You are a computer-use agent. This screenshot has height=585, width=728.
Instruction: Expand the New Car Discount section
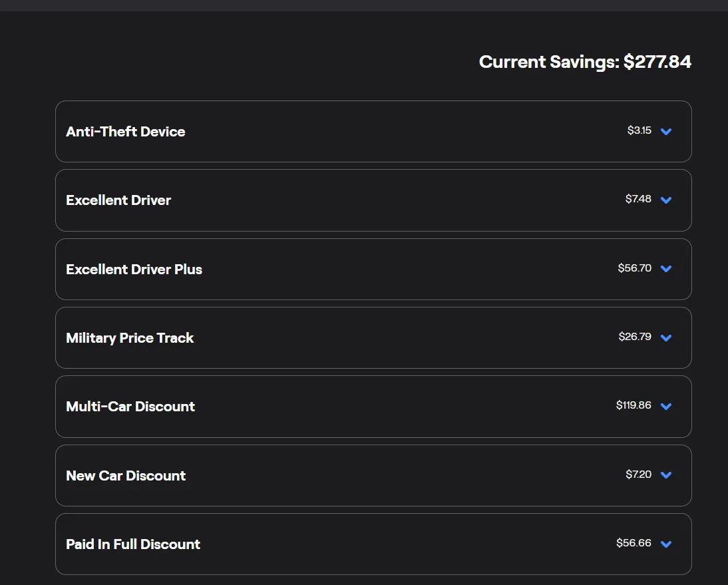point(666,475)
